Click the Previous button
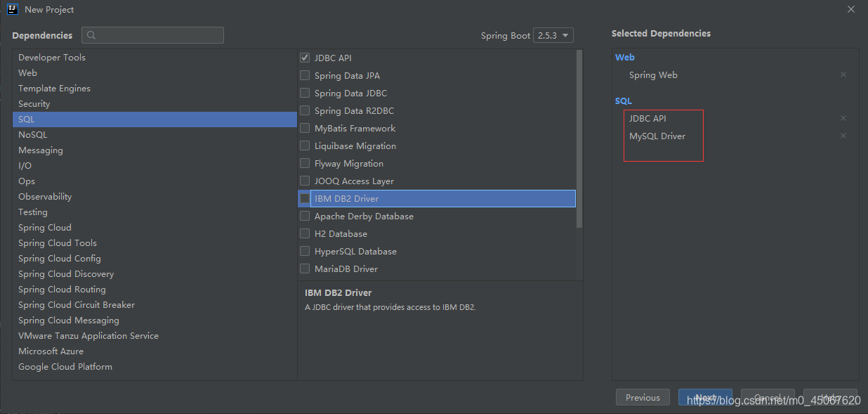 pos(643,398)
